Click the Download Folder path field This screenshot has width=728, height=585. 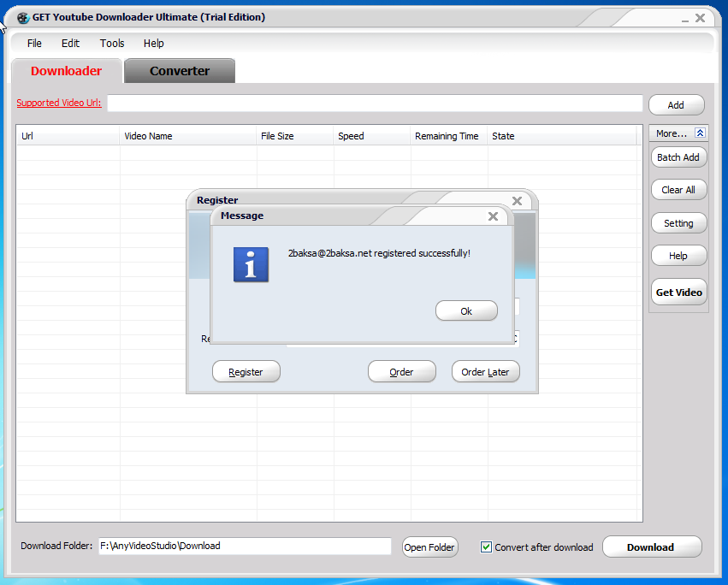[245, 546]
